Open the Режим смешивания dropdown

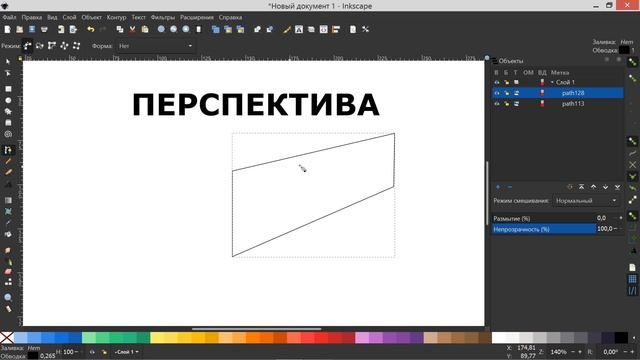[x=586, y=201]
